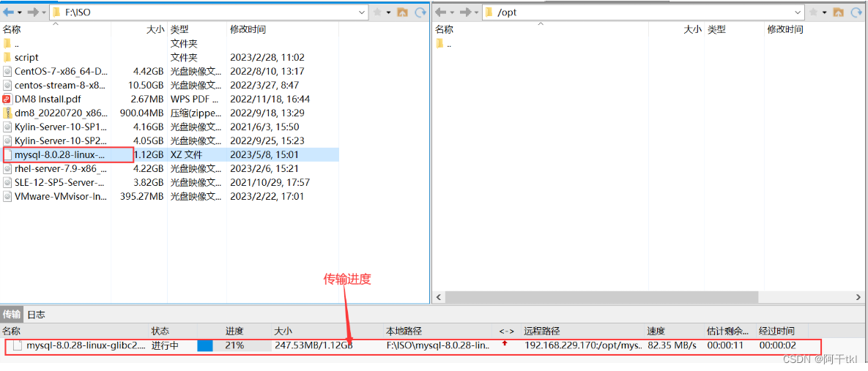868x371 pixels.
Task: Go to home folder in local pane
Action: (403, 12)
